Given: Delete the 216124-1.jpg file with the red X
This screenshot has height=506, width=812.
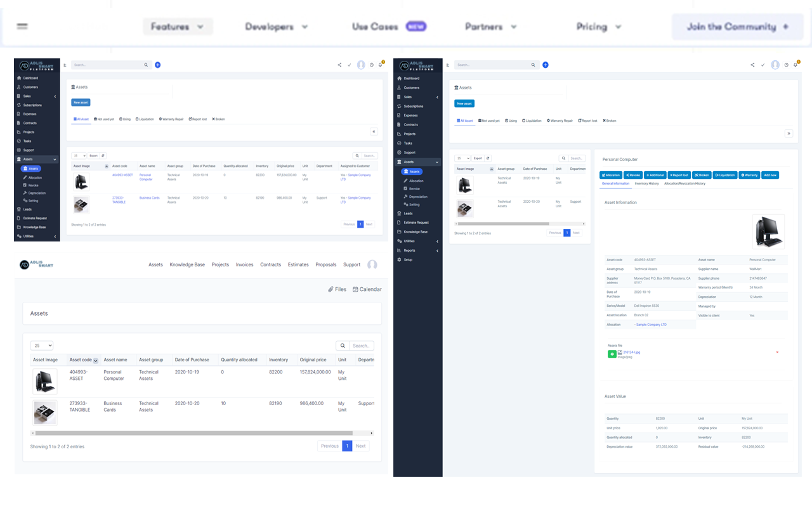Looking at the screenshot, I should tap(777, 353).
